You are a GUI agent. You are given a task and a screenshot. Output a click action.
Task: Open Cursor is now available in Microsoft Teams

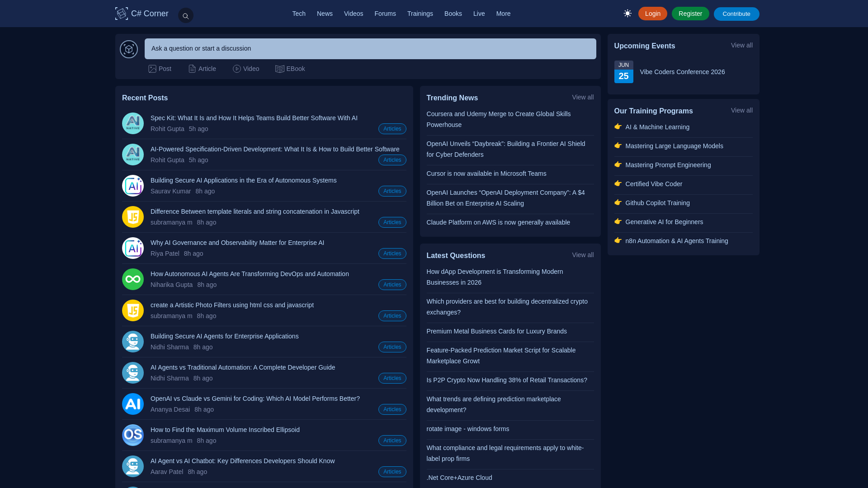(486, 174)
